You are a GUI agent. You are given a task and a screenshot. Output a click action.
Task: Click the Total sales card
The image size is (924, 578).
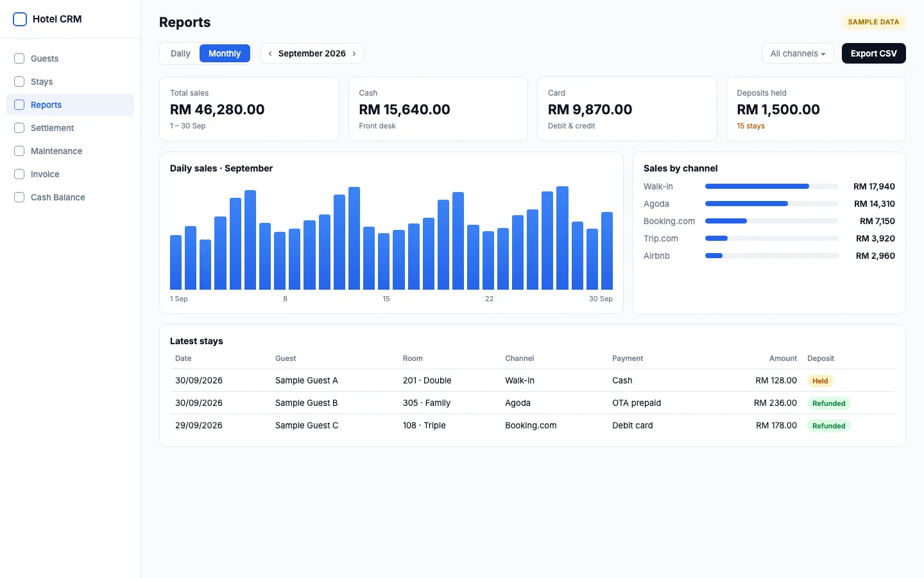tap(249, 109)
